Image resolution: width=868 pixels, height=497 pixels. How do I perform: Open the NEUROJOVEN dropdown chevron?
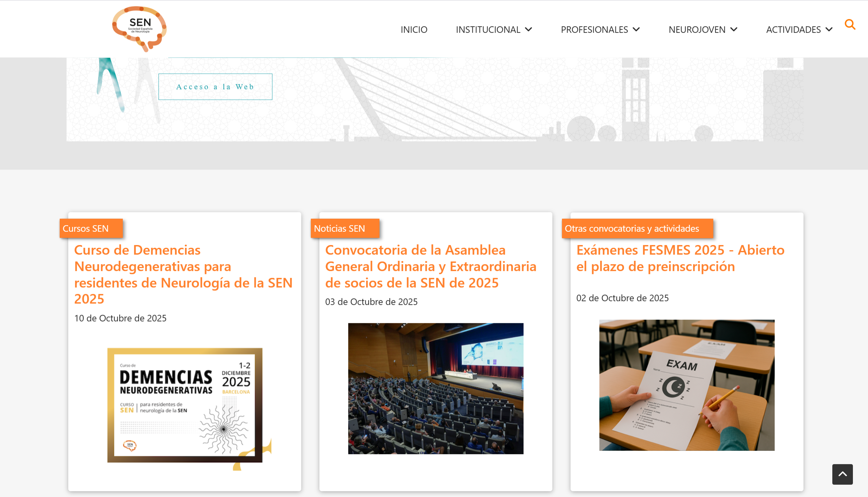pyautogui.click(x=735, y=29)
